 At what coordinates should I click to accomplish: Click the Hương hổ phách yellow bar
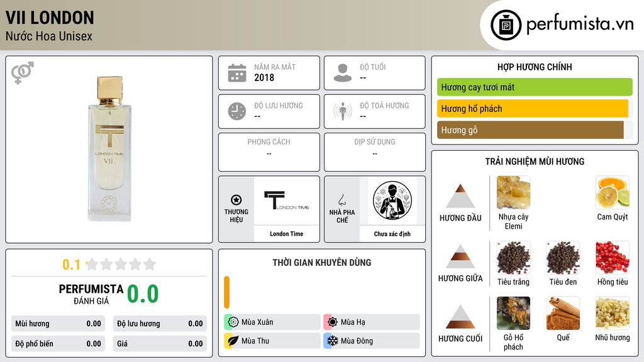(533, 109)
